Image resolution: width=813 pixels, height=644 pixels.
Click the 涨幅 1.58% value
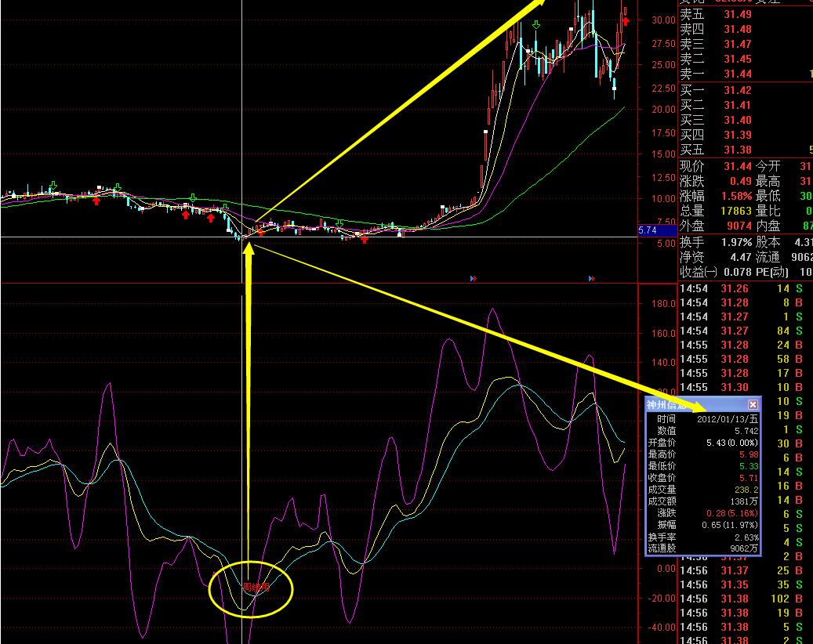[736, 197]
